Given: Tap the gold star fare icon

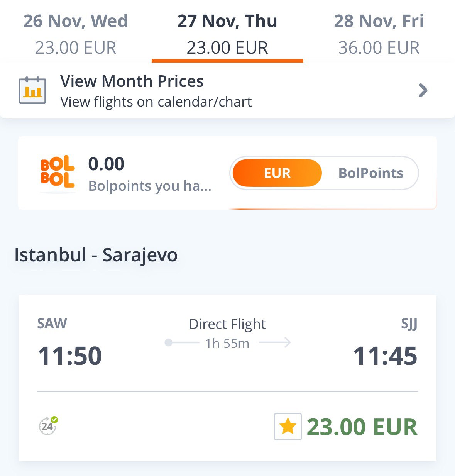Looking at the screenshot, I should point(288,427).
